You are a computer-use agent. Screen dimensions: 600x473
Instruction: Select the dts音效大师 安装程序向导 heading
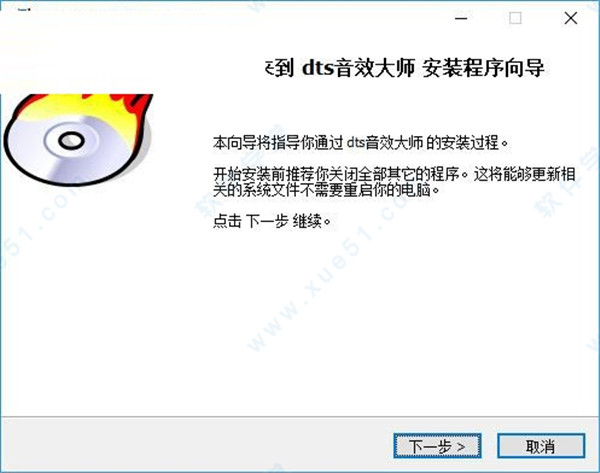[x=404, y=69]
